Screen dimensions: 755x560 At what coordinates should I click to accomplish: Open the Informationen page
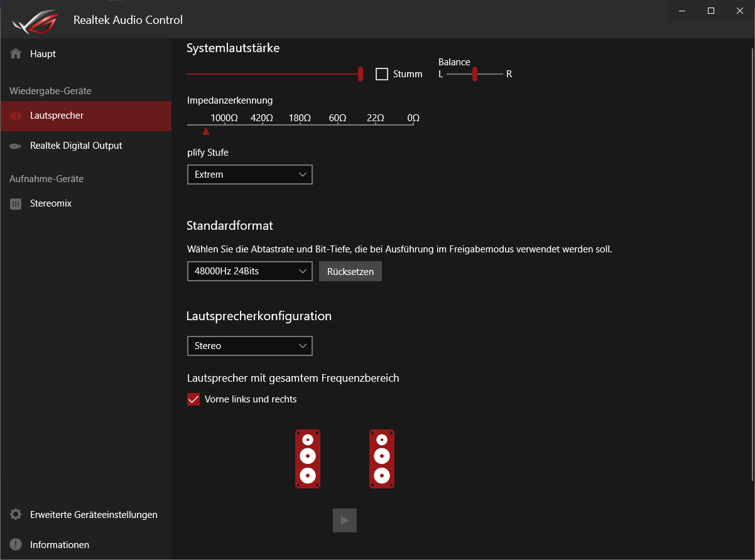(86, 545)
